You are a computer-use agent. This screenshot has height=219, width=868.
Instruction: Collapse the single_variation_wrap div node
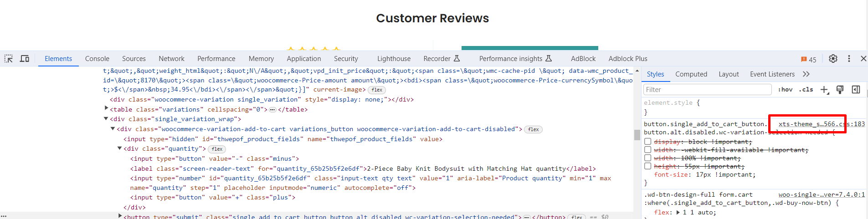tap(106, 118)
